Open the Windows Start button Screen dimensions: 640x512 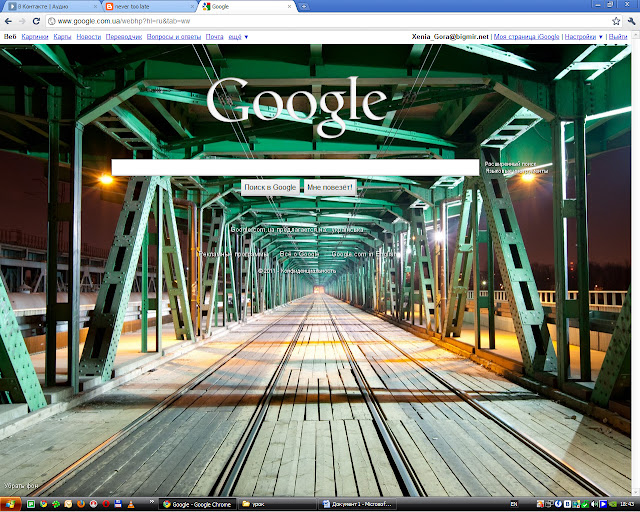[x=10, y=504]
